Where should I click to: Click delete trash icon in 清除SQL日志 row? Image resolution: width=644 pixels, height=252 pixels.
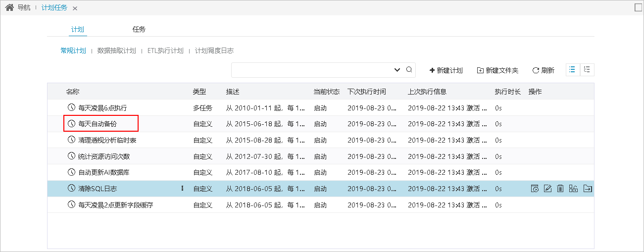(x=560, y=188)
